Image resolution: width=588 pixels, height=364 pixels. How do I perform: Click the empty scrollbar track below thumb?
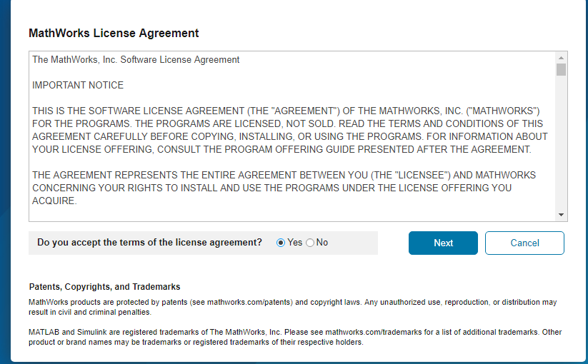pos(561,143)
